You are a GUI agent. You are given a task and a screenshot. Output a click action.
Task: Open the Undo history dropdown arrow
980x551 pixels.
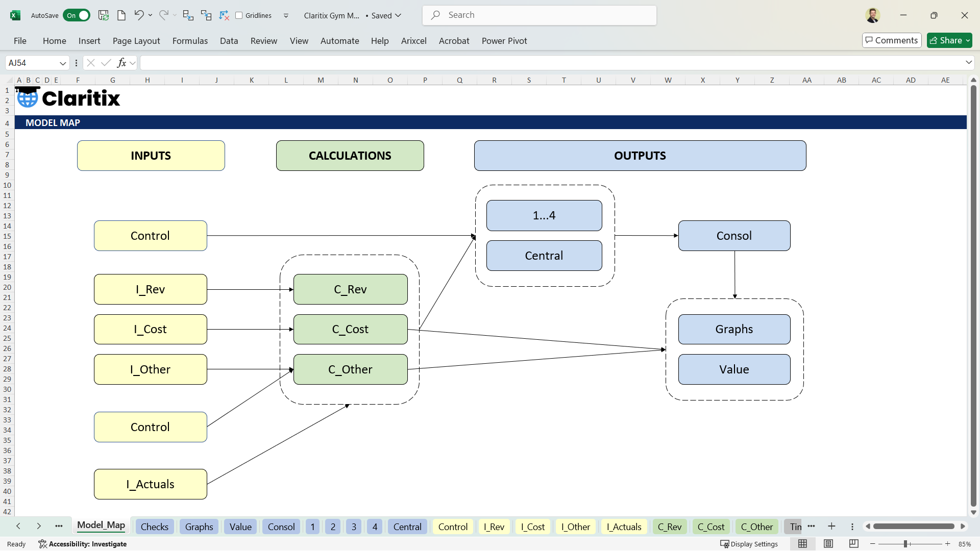tap(150, 15)
